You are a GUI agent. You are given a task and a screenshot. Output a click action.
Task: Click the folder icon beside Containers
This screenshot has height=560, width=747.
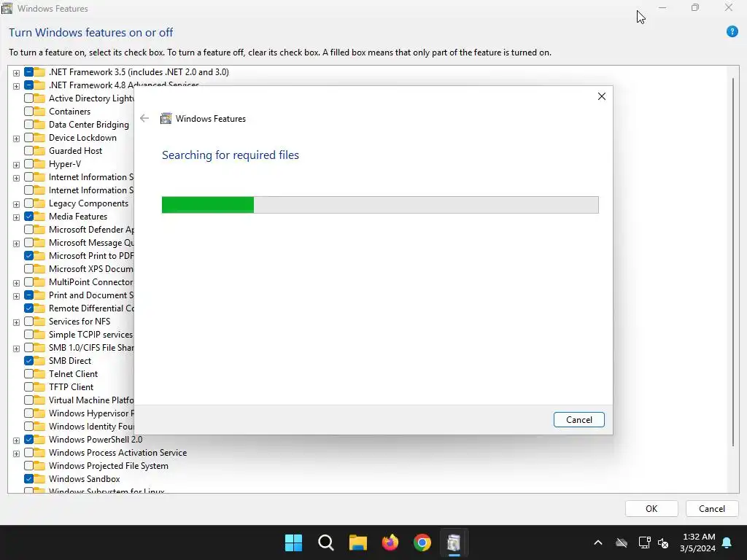pos(39,112)
